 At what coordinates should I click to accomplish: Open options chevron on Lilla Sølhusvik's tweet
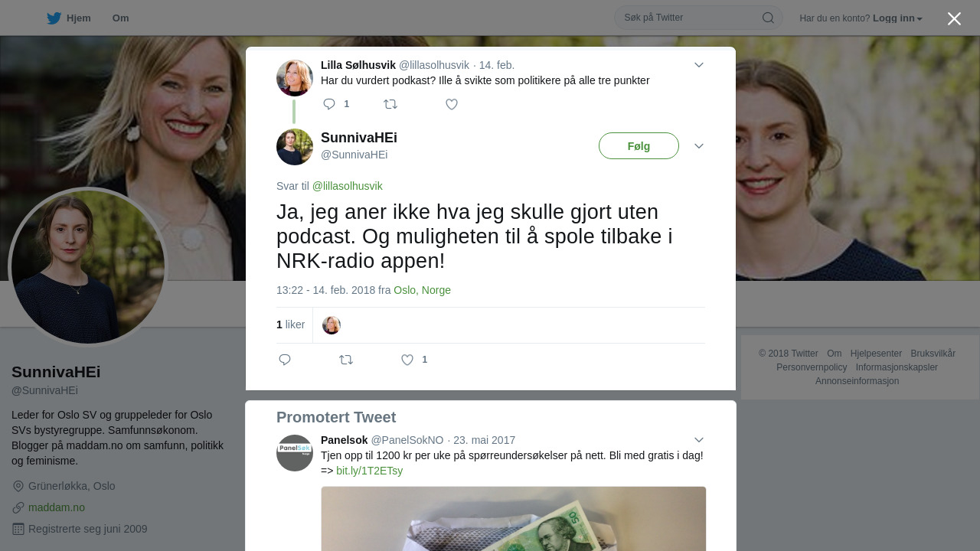[x=699, y=65]
